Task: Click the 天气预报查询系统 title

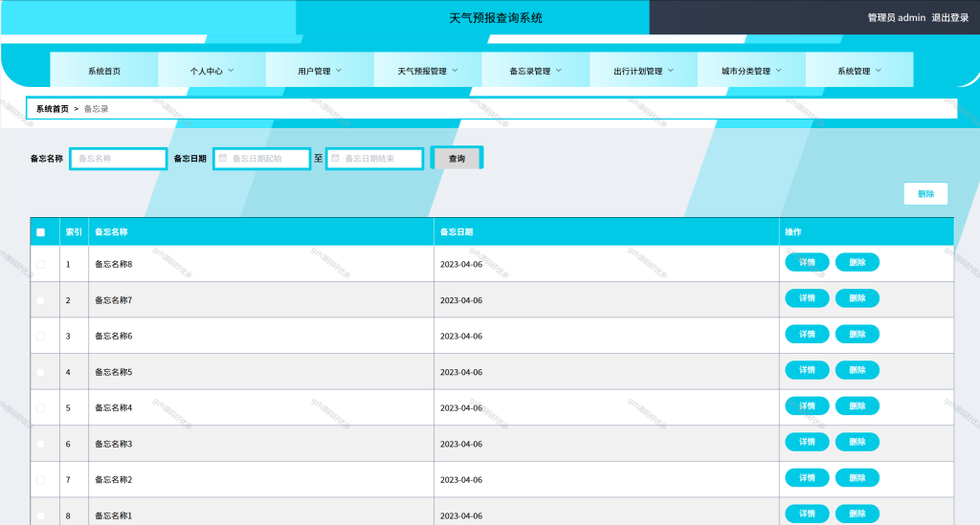Action: 496,18
